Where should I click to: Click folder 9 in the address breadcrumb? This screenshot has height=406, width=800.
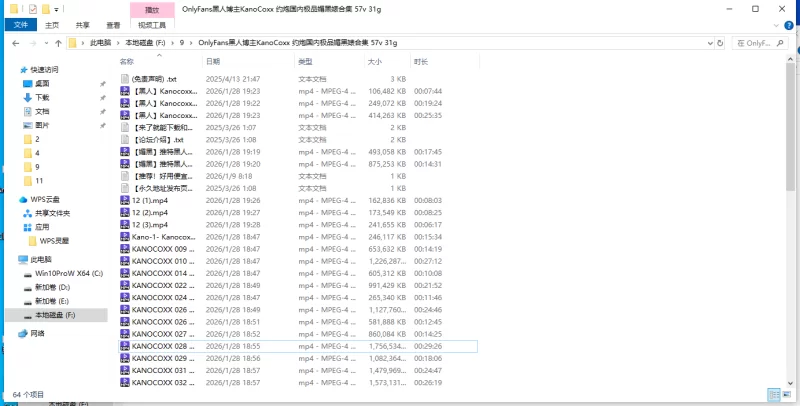pyautogui.click(x=182, y=43)
